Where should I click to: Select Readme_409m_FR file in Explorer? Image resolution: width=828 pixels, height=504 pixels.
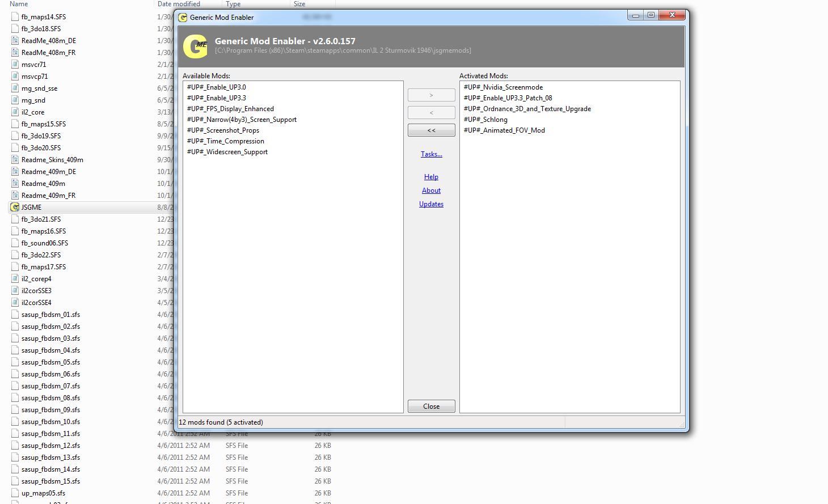[48, 196]
